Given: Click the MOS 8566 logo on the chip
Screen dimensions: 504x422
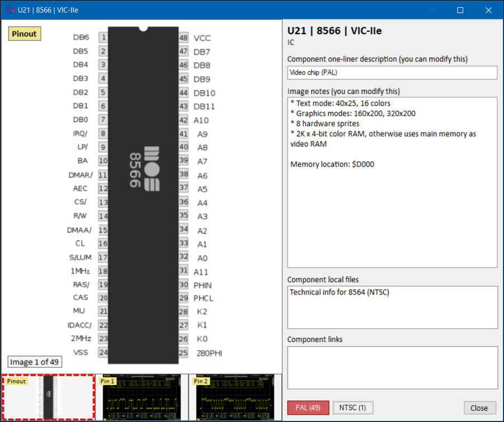Looking at the screenshot, I should tap(144, 169).
